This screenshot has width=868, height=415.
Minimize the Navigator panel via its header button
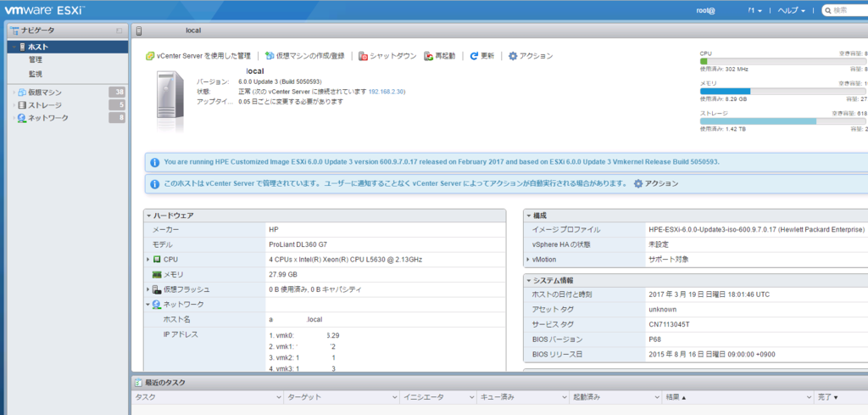click(119, 31)
